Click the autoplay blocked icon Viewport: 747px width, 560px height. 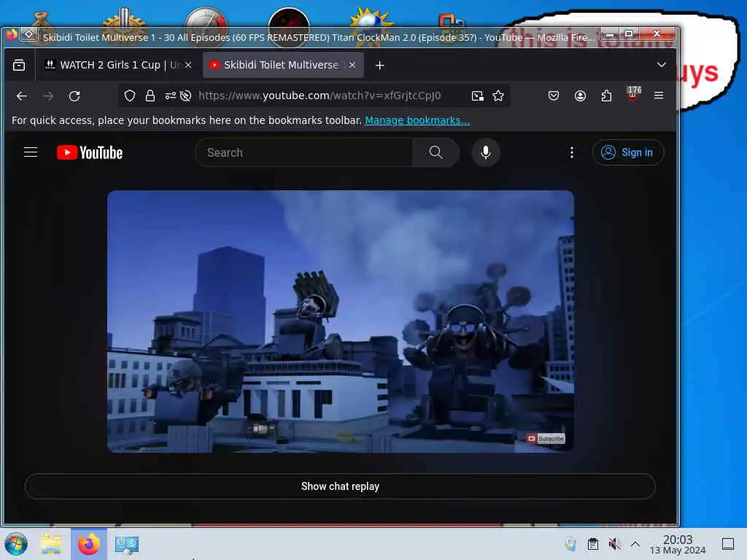[x=185, y=96]
